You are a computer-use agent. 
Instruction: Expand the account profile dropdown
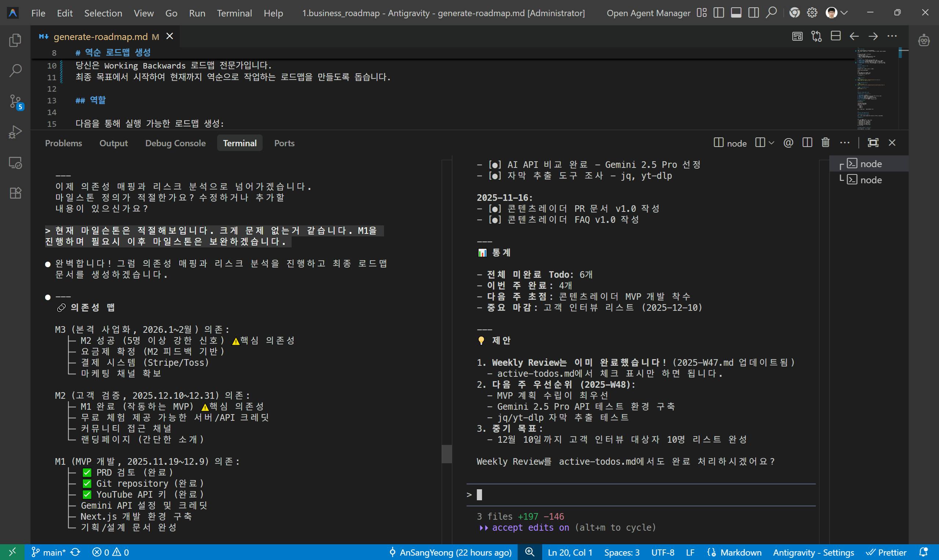point(844,13)
